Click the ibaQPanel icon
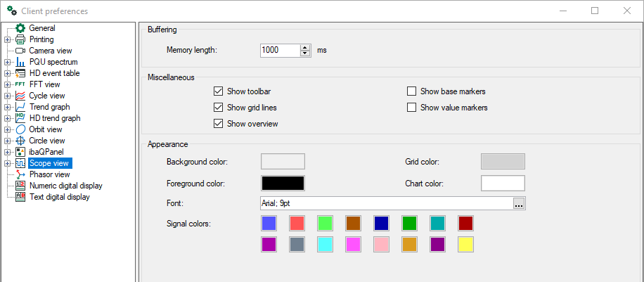 point(20,152)
